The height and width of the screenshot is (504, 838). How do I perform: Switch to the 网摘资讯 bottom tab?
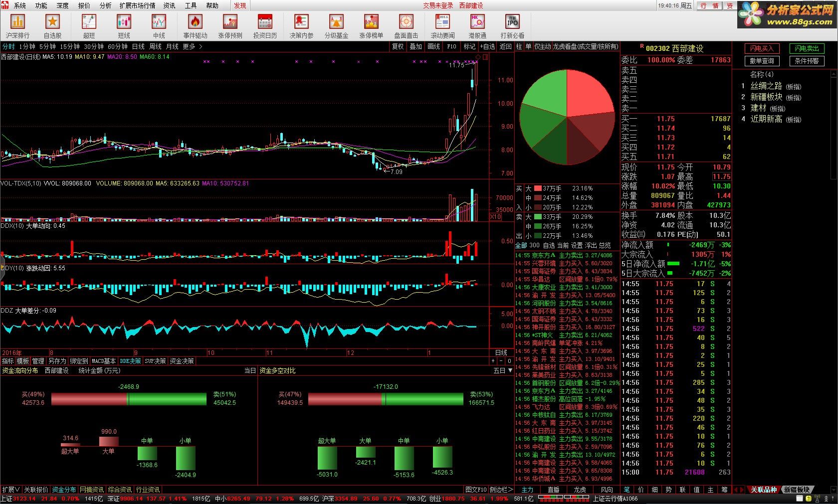pos(92,490)
